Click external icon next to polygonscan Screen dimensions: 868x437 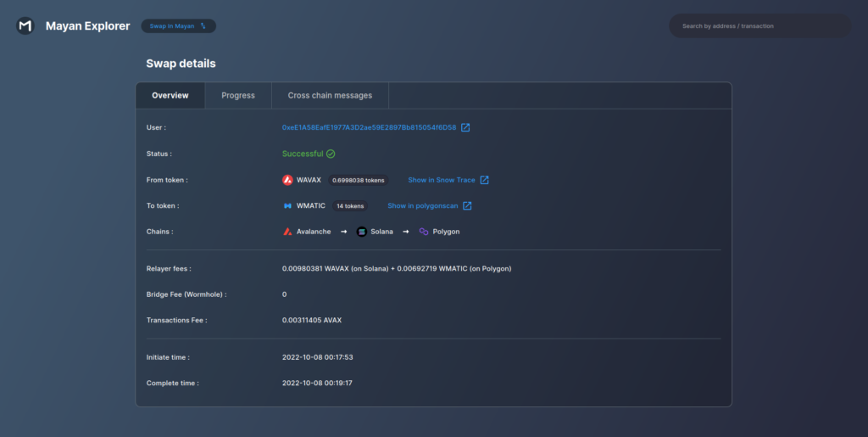pos(467,205)
